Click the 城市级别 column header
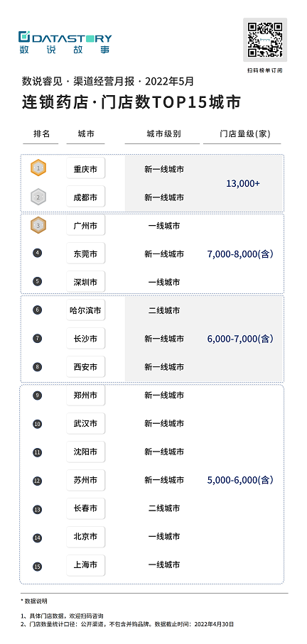The image size is (307, 644). click(163, 134)
